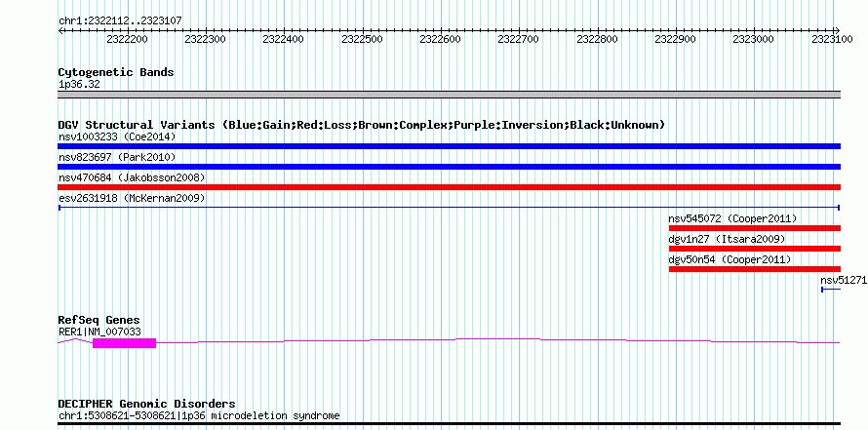Click the 1p36.32 cytogenetic band bar
This screenshot has height=430, width=868.
pos(449,95)
